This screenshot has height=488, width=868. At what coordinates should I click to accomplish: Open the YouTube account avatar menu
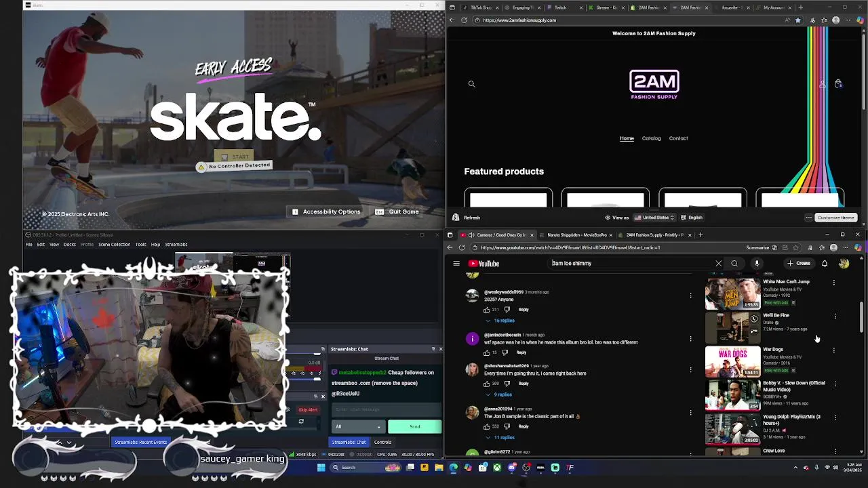(844, 264)
